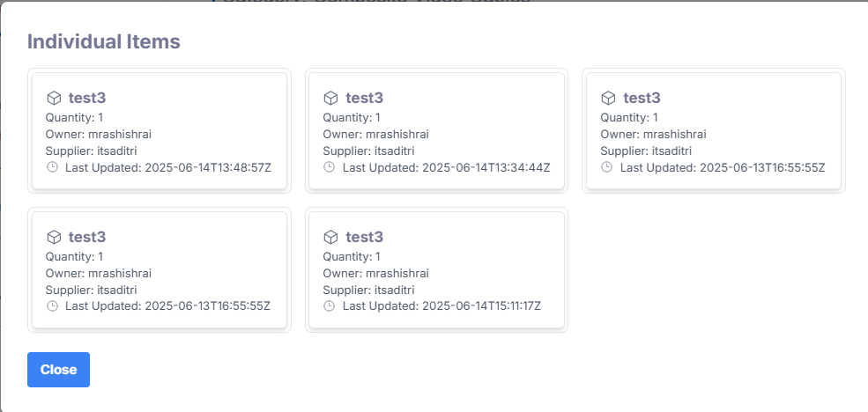Click the box icon on the card updated 13:48:57Z
868x412 pixels.
coord(53,98)
